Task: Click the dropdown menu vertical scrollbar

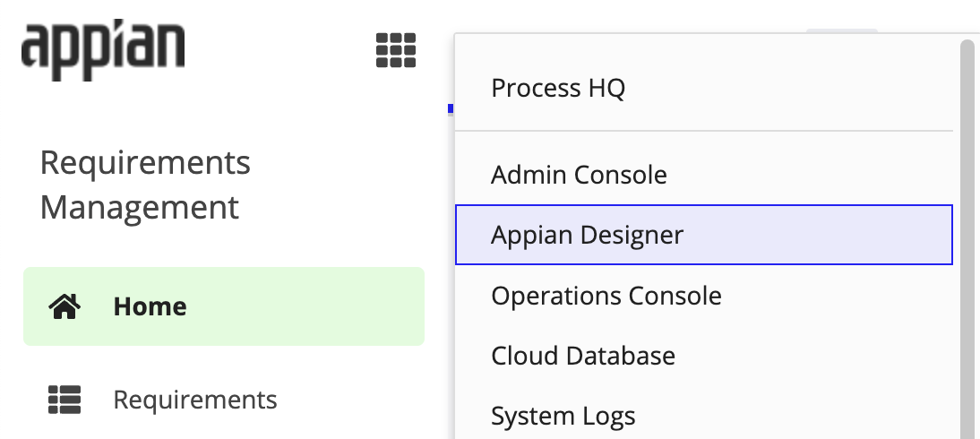Action: pyautogui.click(x=967, y=237)
